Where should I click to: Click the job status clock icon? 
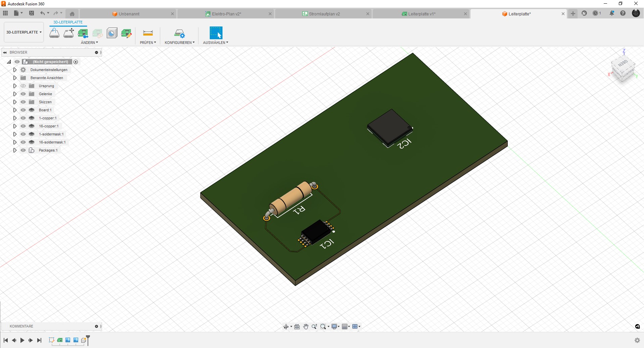pyautogui.click(x=596, y=13)
